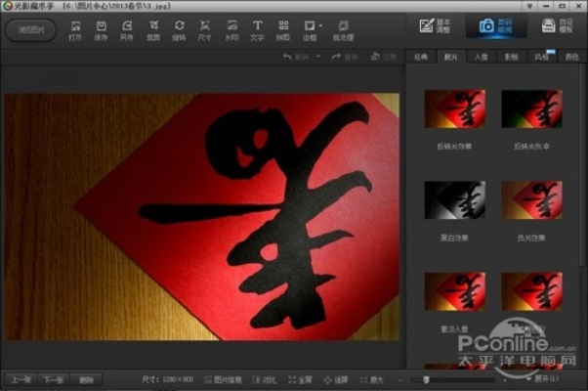Screen dimensions: 588x391
Task: Select the 旋转 (Rotate) tool
Action: 180,29
